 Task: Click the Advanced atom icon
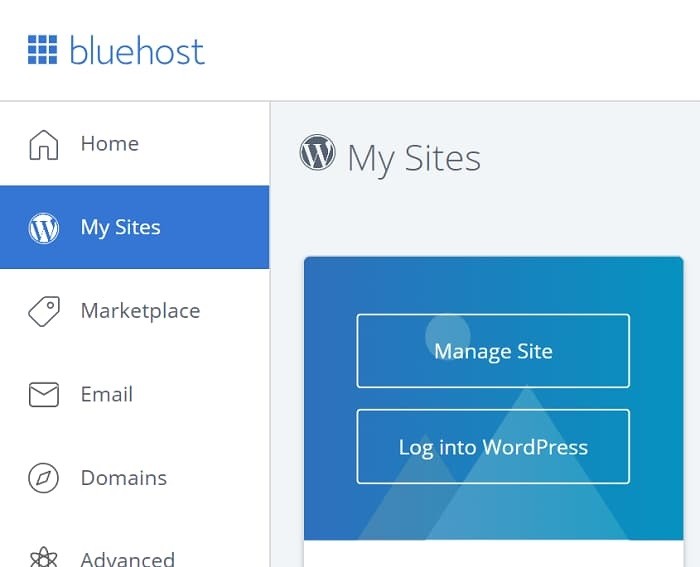(43, 557)
